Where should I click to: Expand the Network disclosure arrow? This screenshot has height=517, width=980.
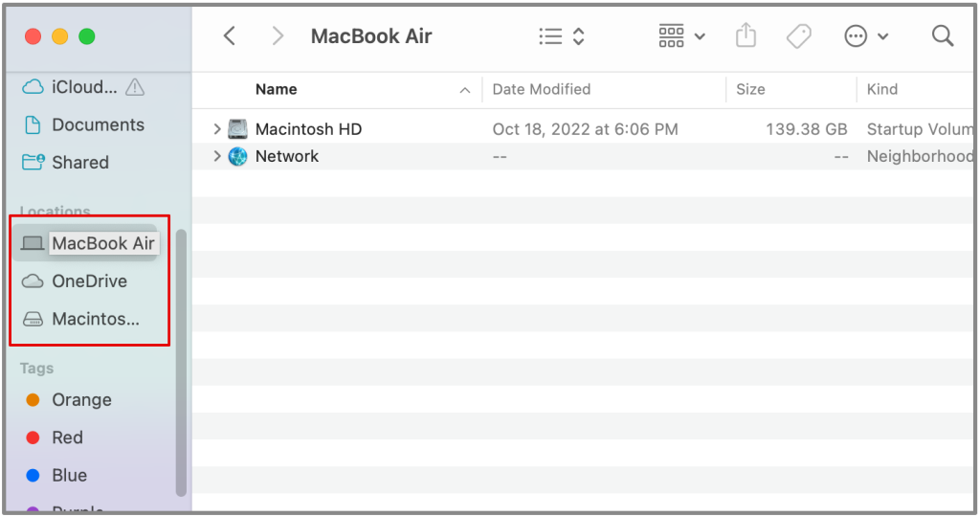pyautogui.click(x=217, y=156)
